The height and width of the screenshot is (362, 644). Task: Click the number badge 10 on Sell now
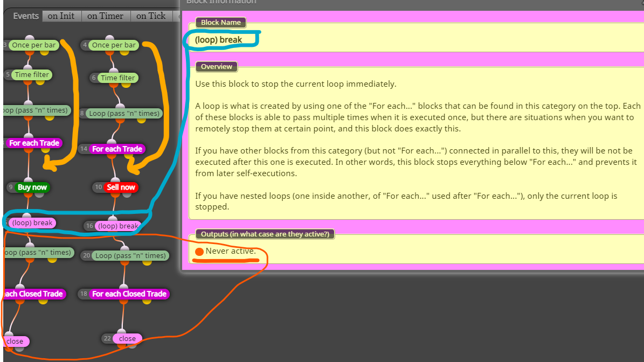[99, 187]
